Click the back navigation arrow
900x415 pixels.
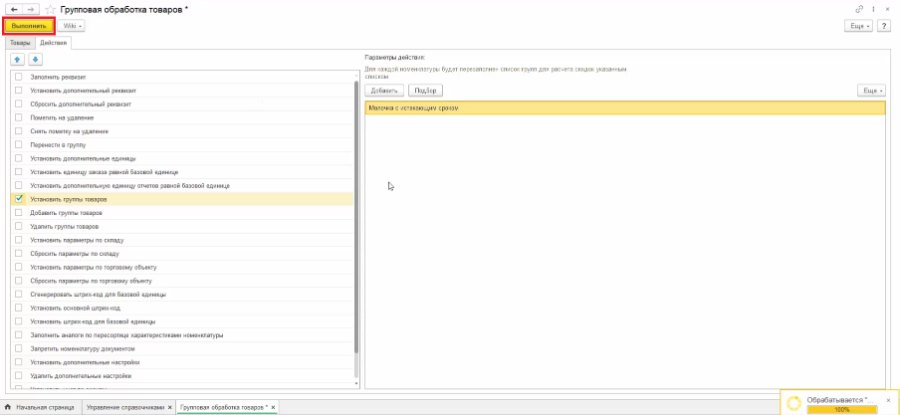(14, 10)
